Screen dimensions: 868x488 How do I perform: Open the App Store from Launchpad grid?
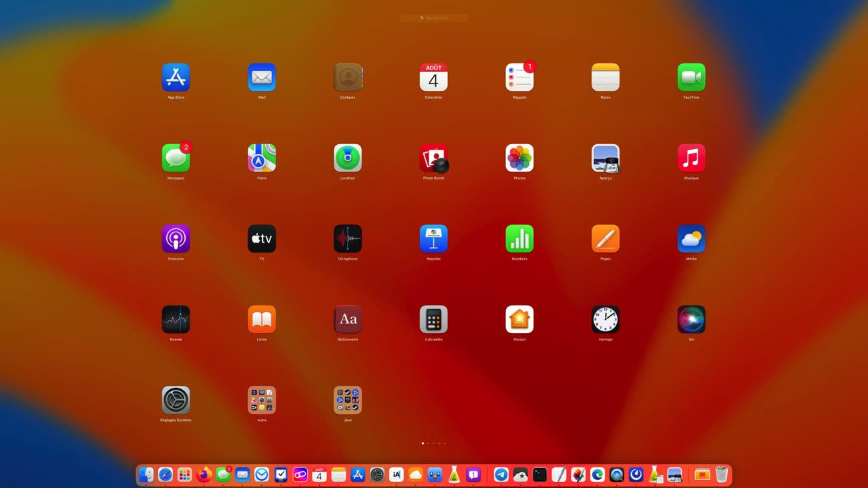[176, 77]
